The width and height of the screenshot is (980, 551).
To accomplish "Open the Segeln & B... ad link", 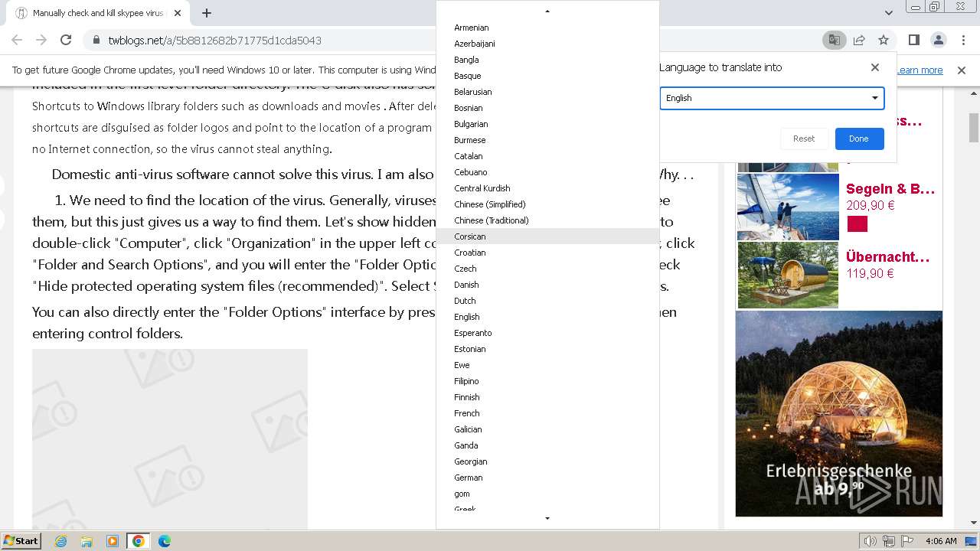I will (x=890, y=189).
